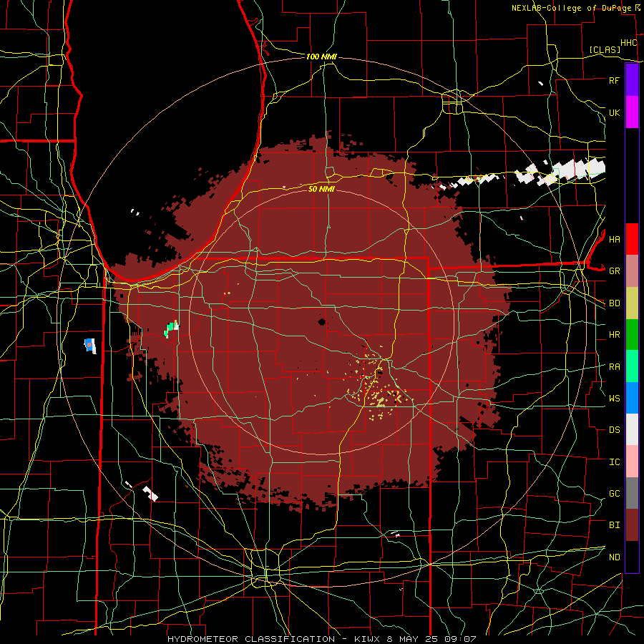The height and width of the screenshot is (644, 644).
Task: Click the purple RF color swatch
Action: pyautogui.click(x=632, y=80)
